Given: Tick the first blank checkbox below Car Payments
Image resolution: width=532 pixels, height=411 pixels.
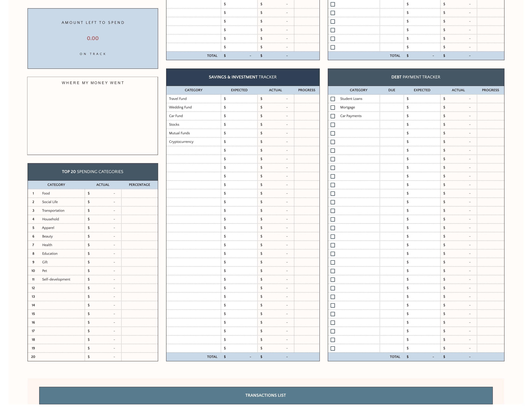Looking at the screenshot, I should [x=333, y=124].
